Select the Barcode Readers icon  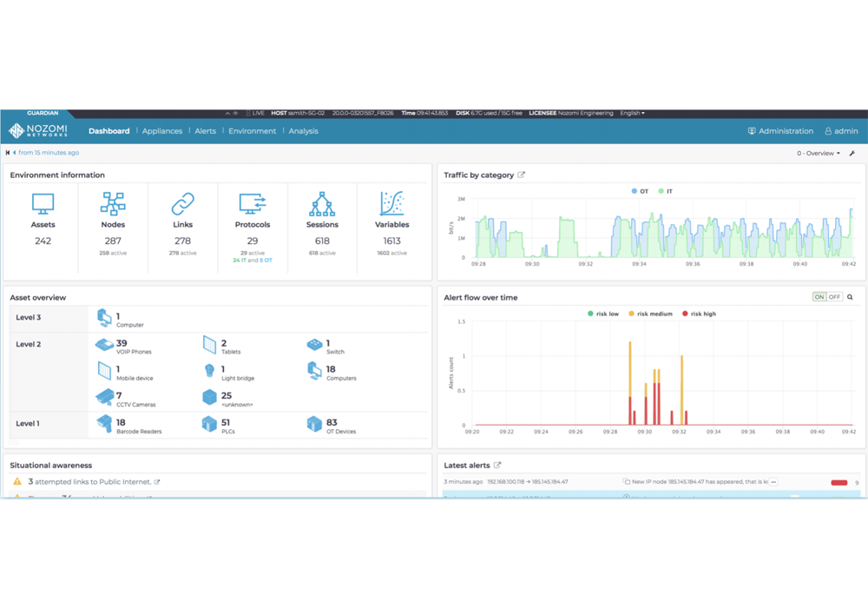pyautogui.click(x=105, y=424)
